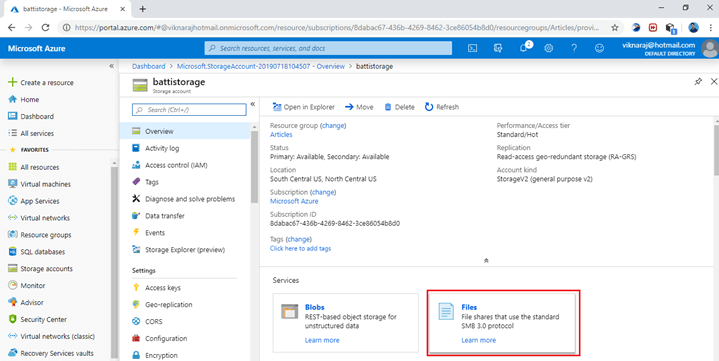Collapse the storage account resource menu

point(253,105)
